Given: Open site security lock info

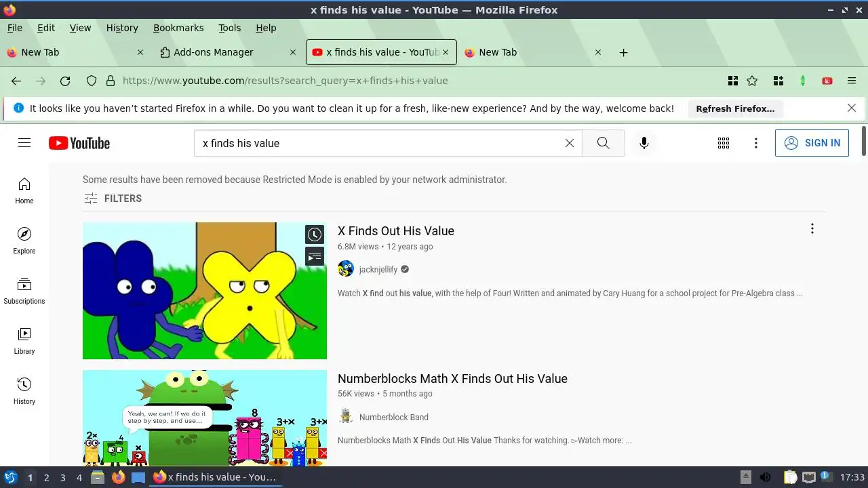Looking at the screenshot, I should (111, 81).
